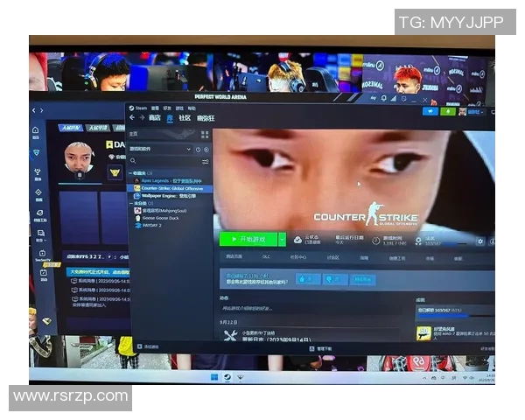525x420 pixels.
Task: Select Goose Goose Duck in library
Action: [x=170, y=218]
